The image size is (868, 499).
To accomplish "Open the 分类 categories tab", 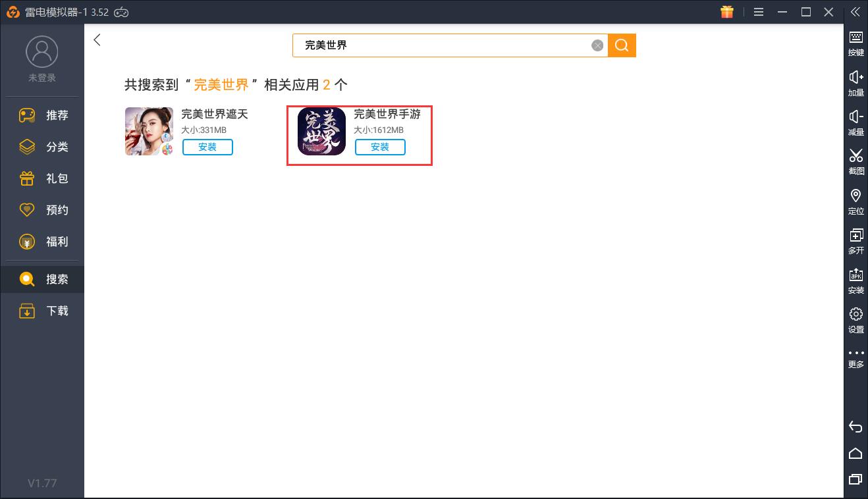I will [x=42, y=147].
